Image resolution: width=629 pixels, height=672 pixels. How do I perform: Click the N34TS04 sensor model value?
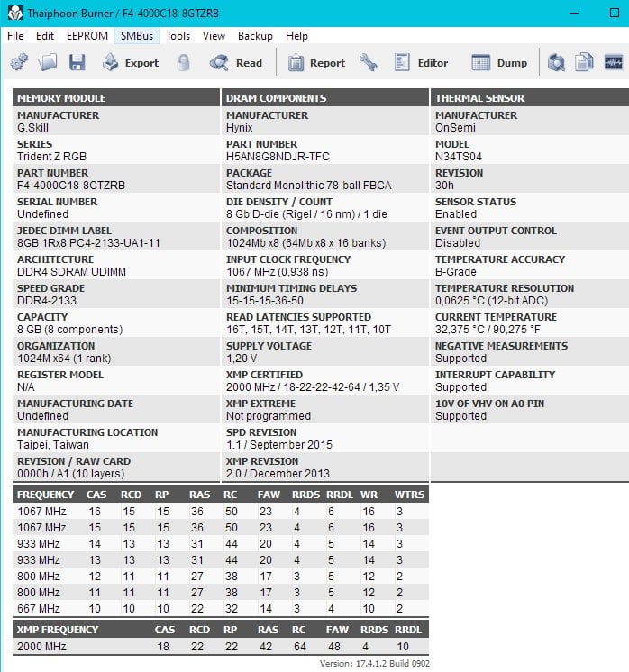pos(459,157)
